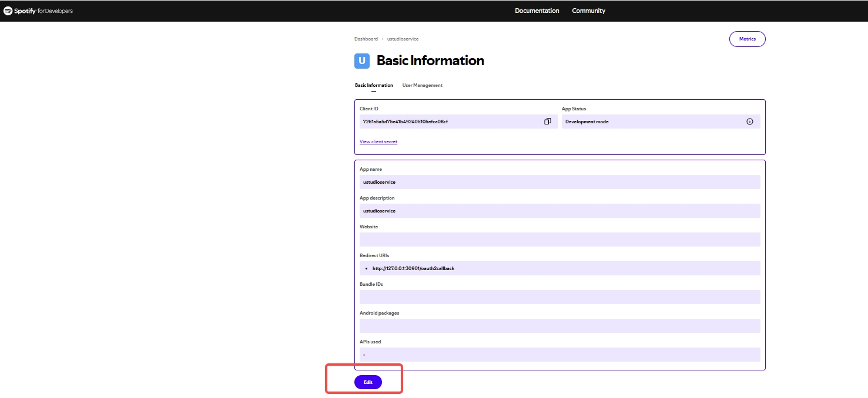Click the View client secret link
Image resolution: width=868 pixels, height=398 pixels.
coord(378,141)
